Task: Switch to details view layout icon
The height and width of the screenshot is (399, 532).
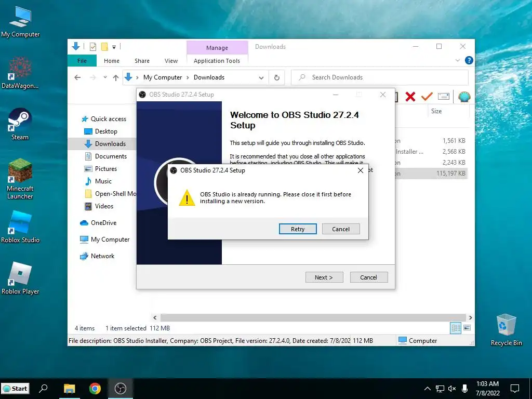Action: point(456,328)
